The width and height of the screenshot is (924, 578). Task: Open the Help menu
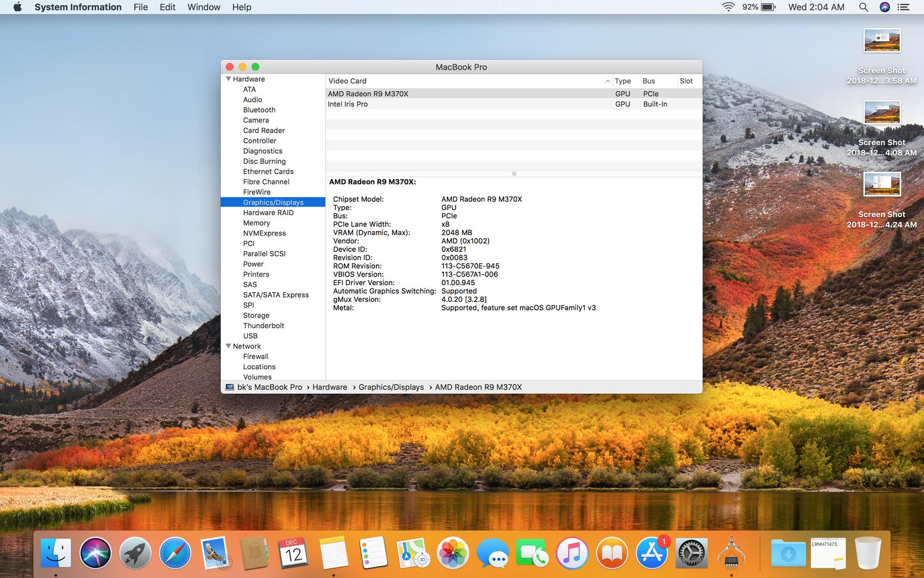click(x=242, y=7)
